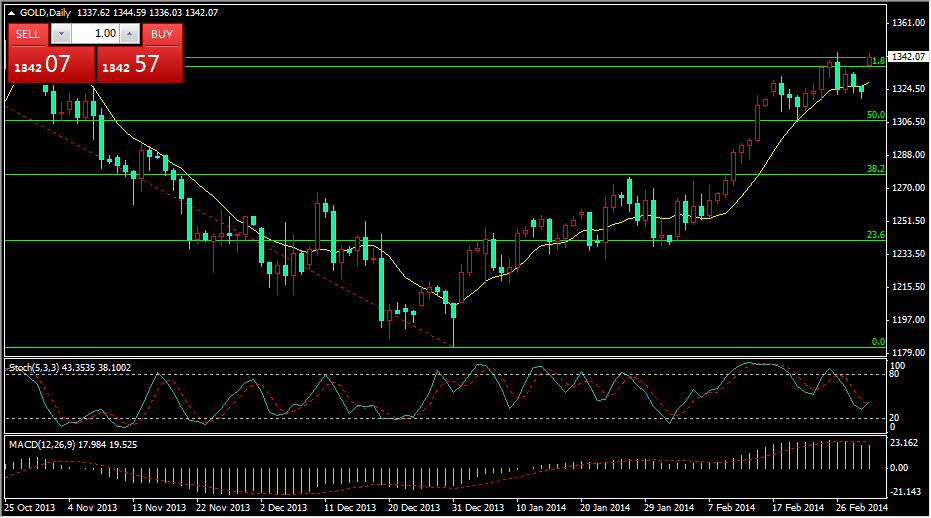The image size is (931, 518).
Task: Decrease trade volume with the down arrow
Action: pos(61,34)
